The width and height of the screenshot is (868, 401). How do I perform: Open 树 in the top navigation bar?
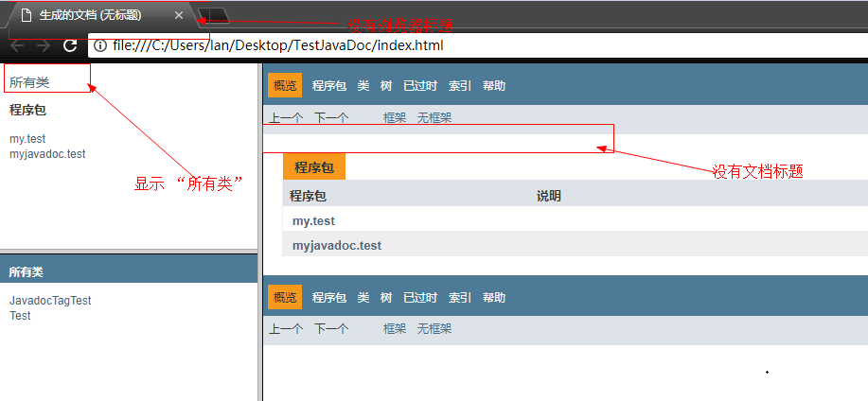(386, 86)
